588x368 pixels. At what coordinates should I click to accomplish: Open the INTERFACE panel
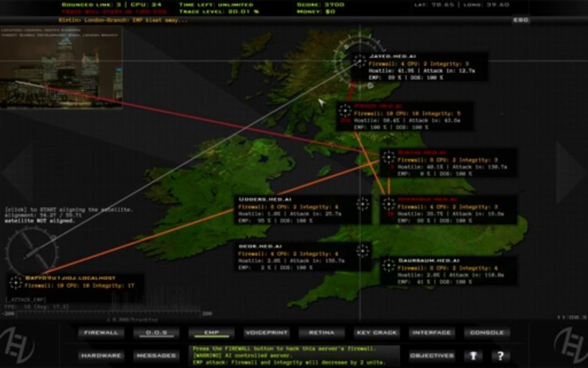point(432,333)
